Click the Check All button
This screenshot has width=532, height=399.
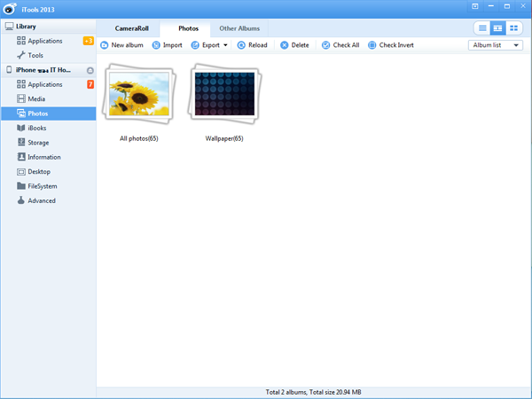pos(340,45)
